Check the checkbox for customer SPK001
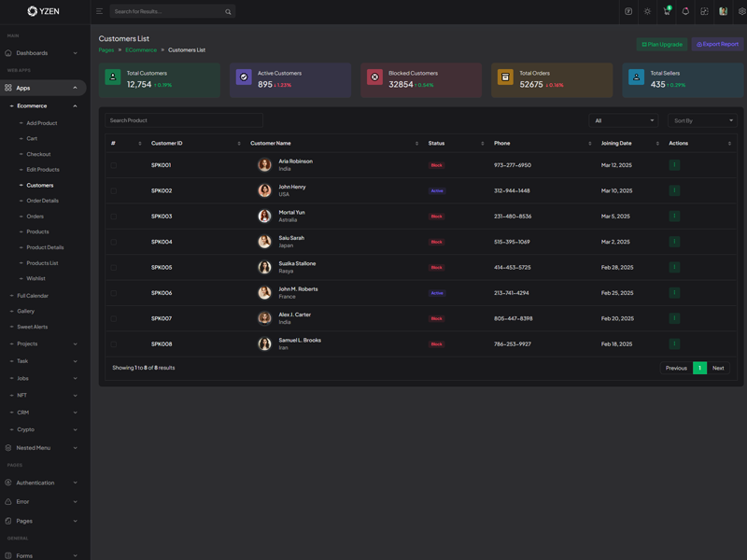 (114, 165)
